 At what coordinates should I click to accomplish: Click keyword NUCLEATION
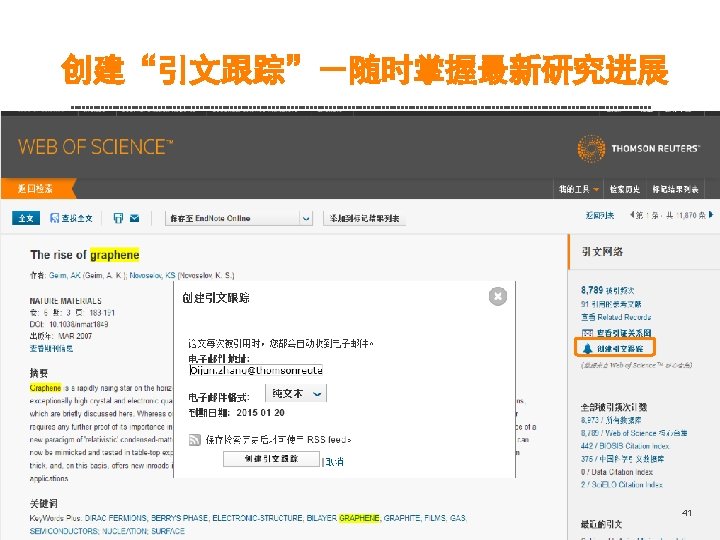coord(124,531)
